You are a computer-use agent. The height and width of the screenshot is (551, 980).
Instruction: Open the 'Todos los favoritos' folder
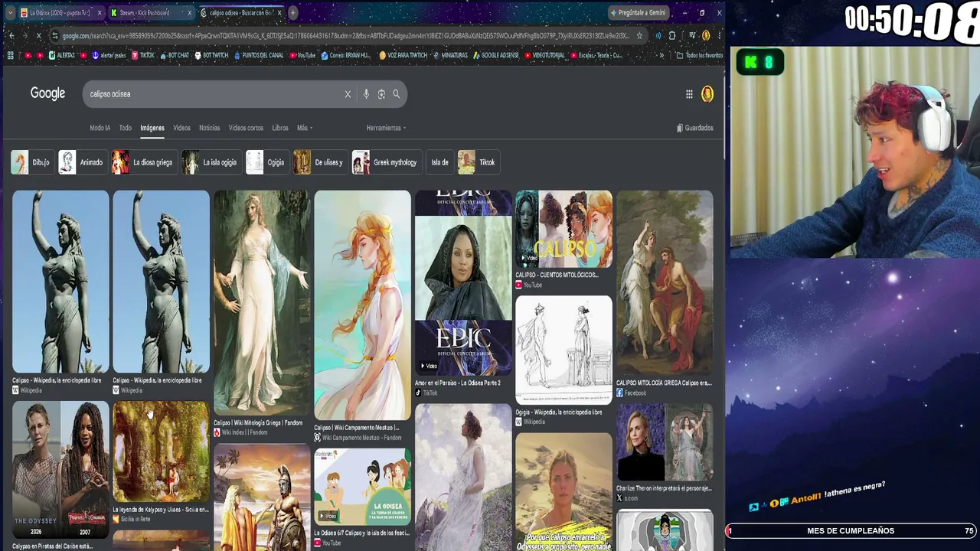700,55
